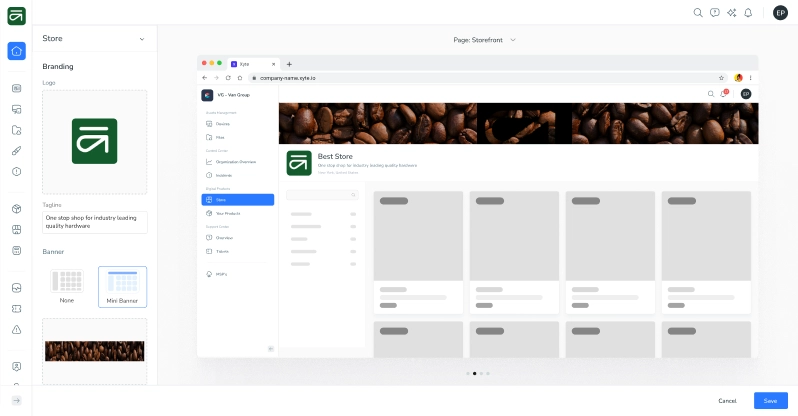Click the coffee beans banner upload thumbnail
The width and height of the screenshot is (798, 416).
point(95,351)
